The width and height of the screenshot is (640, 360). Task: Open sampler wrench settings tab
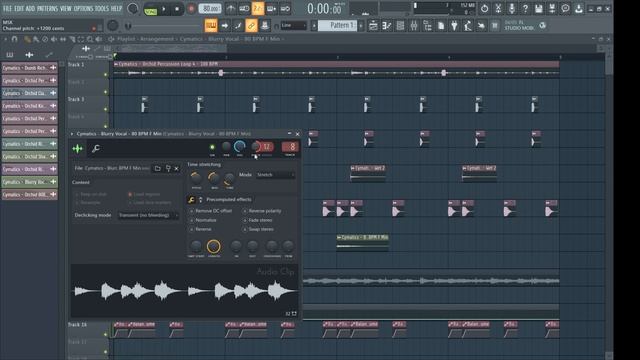[x=96, y=149]
